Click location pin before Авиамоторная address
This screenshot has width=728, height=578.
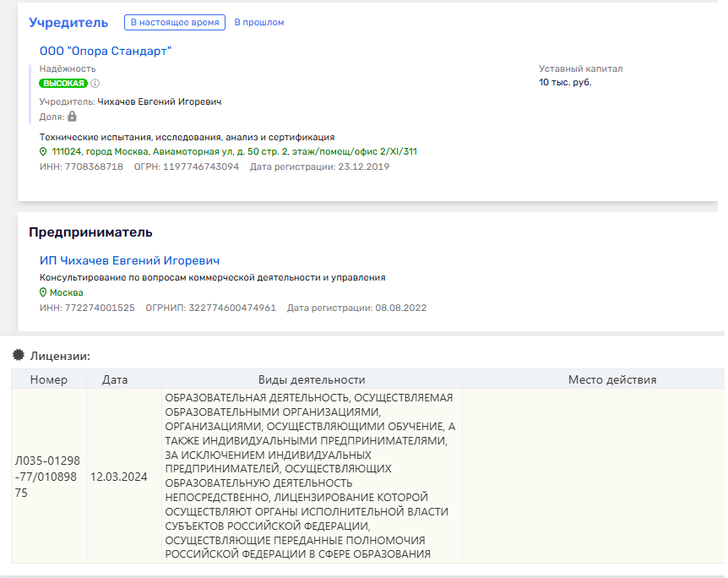point(42,152)
